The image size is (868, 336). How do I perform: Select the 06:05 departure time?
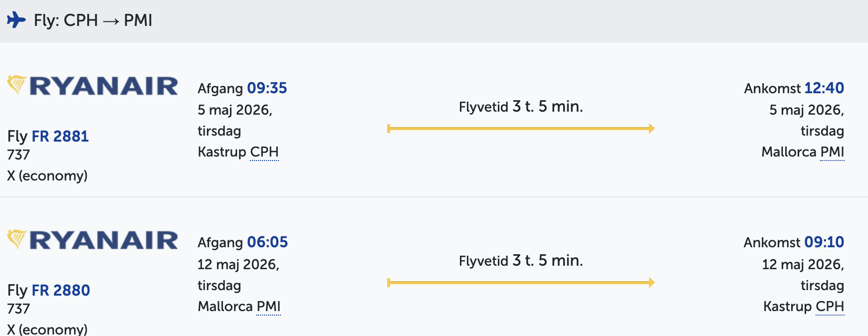(x=267, y=242)
